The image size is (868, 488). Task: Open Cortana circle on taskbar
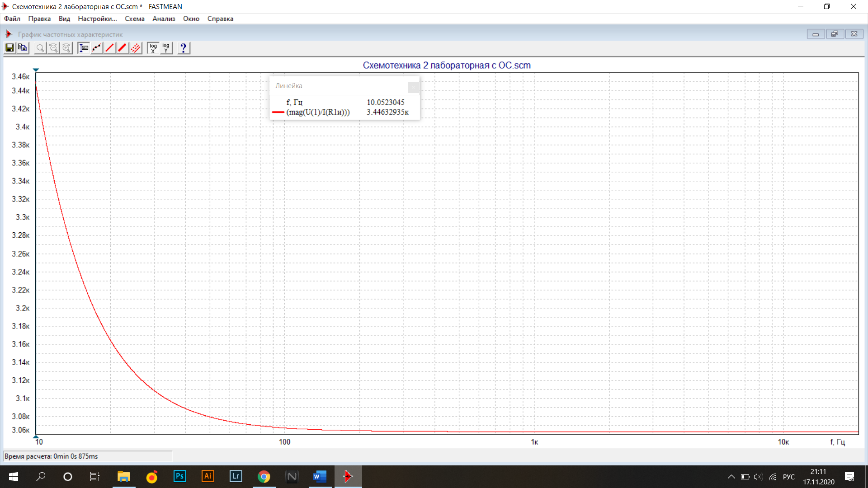click(x=68, y=477)
